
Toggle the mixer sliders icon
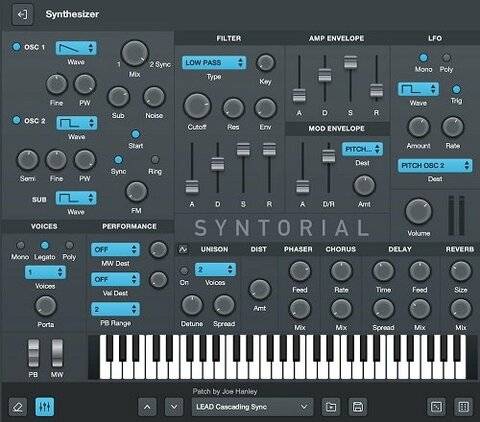(x=44, y=407)
